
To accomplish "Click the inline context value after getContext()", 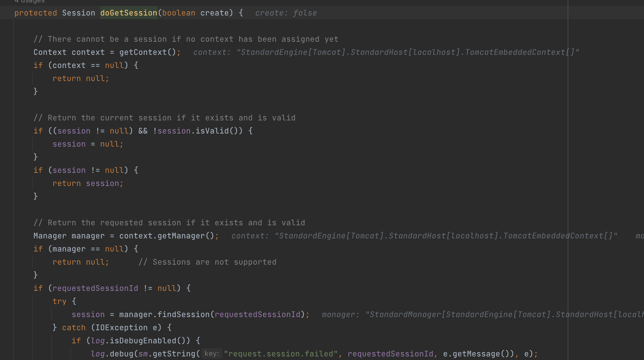I will click(386, 52).
